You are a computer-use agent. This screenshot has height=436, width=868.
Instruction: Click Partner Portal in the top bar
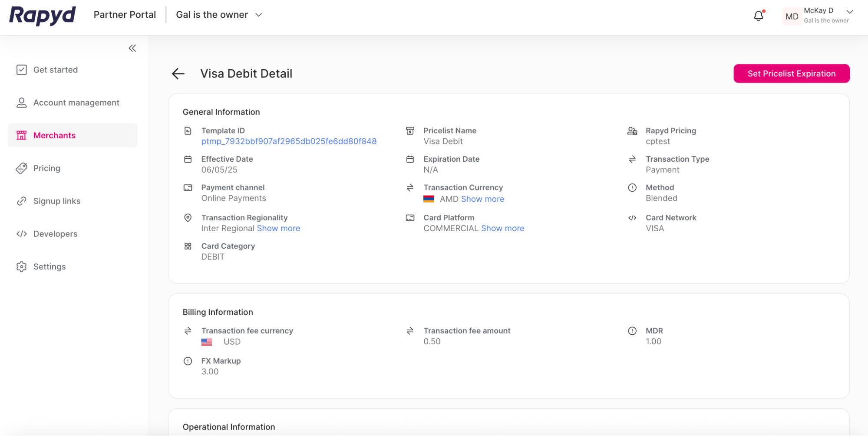[125, 14]
